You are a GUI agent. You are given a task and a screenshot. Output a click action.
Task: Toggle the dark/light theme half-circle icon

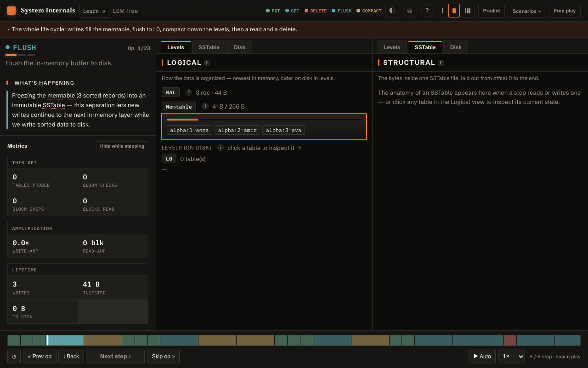pos(392,11)
